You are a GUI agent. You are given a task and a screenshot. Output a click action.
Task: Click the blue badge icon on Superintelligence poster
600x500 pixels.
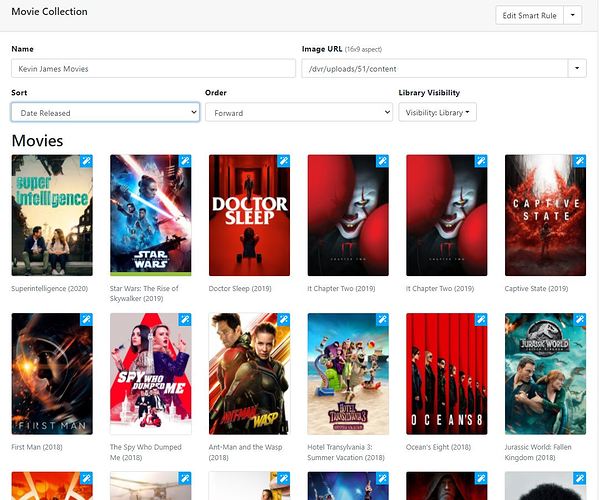click(87, 160)
